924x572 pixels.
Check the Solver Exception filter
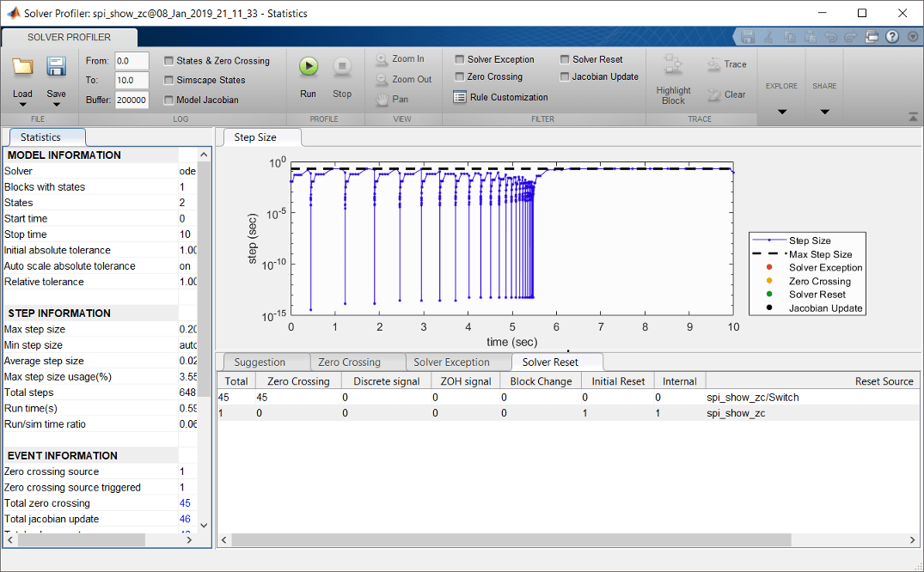[460, 60]
